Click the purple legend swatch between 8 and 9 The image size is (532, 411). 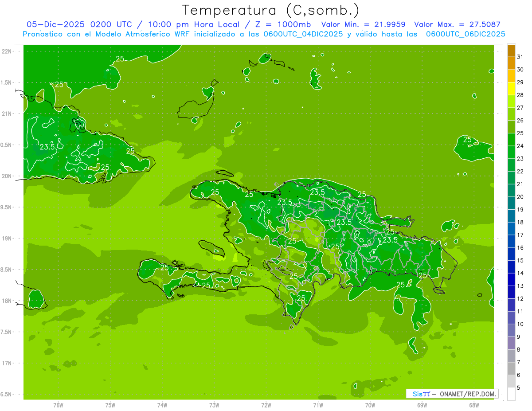pos(511,343)
